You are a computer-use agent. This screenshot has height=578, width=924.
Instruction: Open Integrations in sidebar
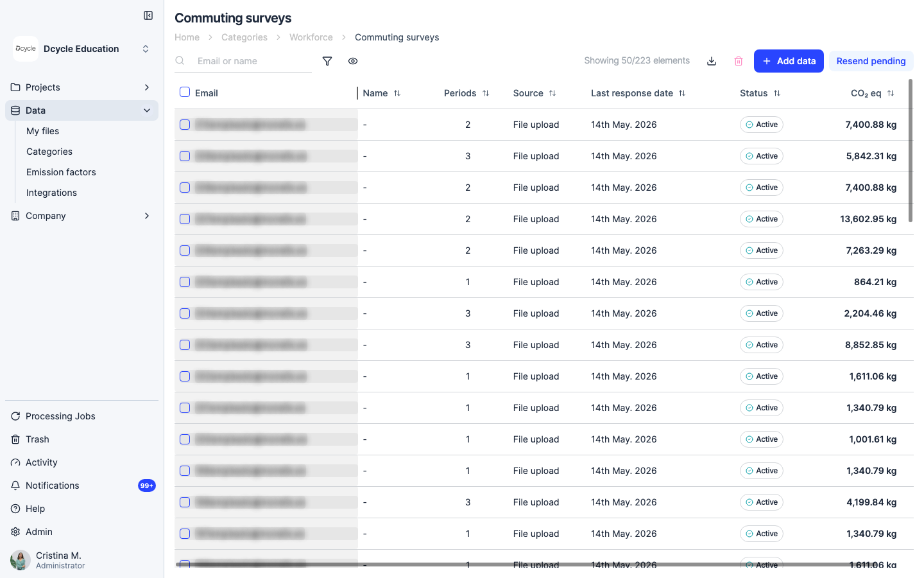[x=51, y=193]
